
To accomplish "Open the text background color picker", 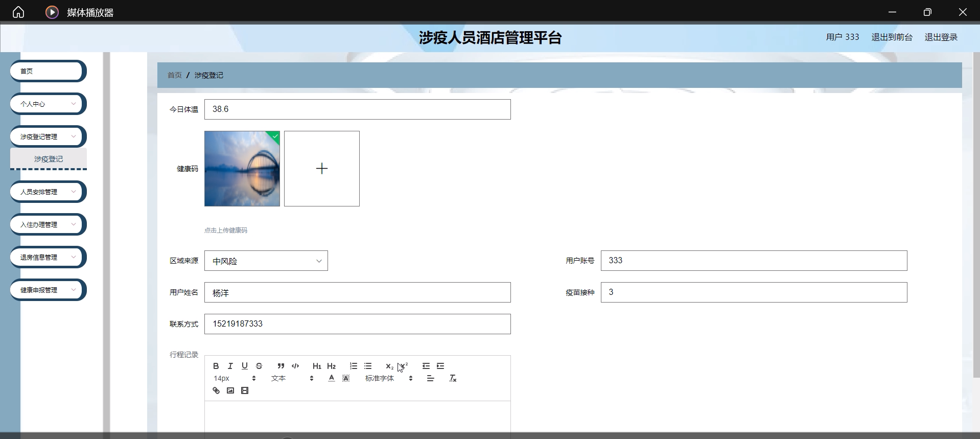I will point(346,378).
